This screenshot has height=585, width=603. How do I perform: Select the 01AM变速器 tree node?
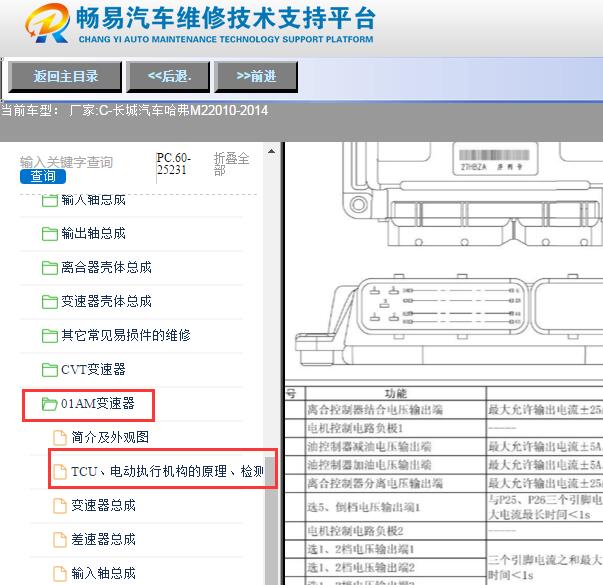98,403
